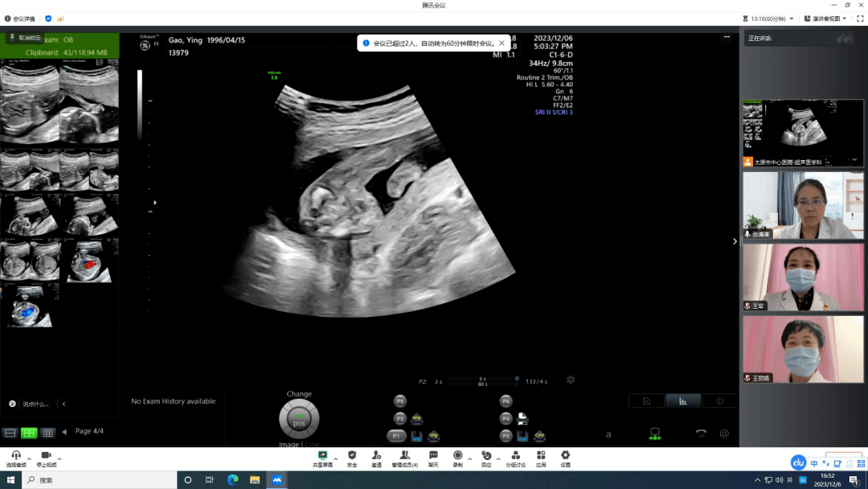Viewport: 868px width, 489px height.
Task: Open Microsoft Edge from the taskbar
Action: [232, 480]
